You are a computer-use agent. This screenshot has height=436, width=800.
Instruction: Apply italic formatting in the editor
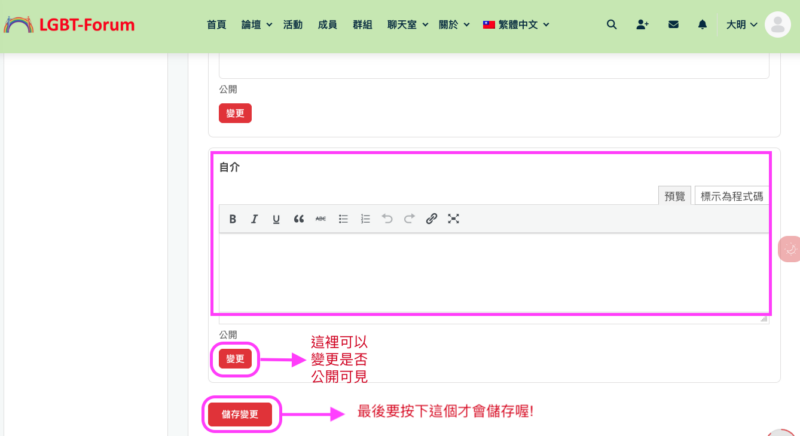(254, 219)
